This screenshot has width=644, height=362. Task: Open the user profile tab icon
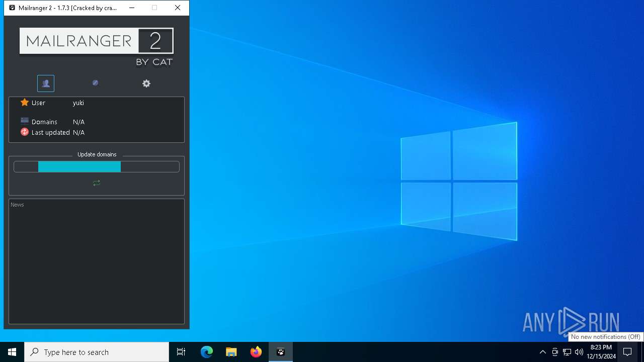[46, 83]
